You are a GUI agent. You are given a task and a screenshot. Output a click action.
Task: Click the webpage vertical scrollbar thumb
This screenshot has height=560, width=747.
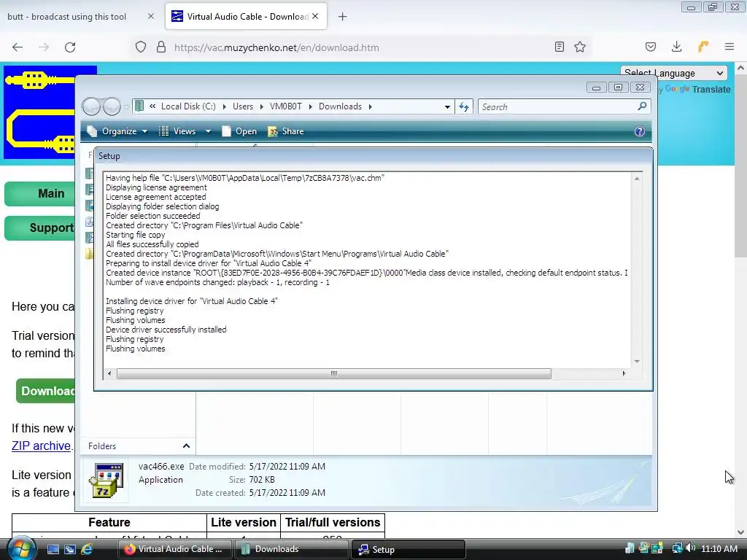741,164
